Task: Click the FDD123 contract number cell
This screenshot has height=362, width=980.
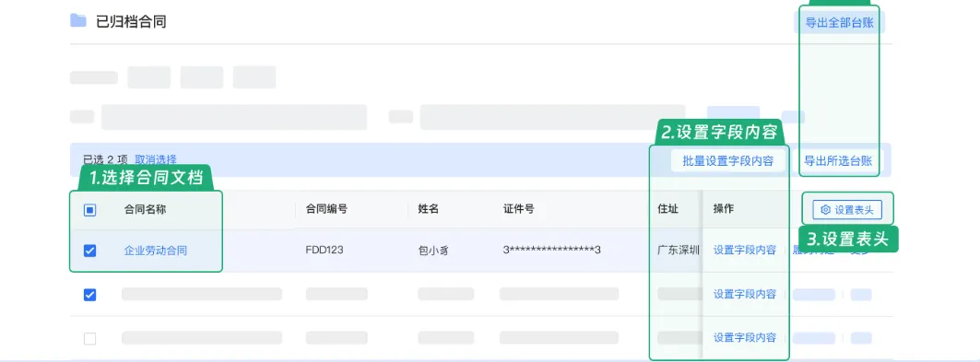Action: coord(325,251)
